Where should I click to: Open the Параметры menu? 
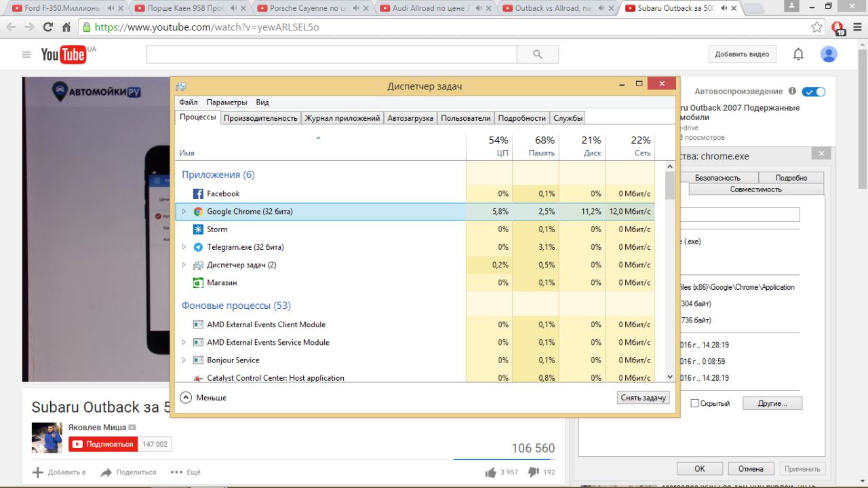(x=226, y=102)
